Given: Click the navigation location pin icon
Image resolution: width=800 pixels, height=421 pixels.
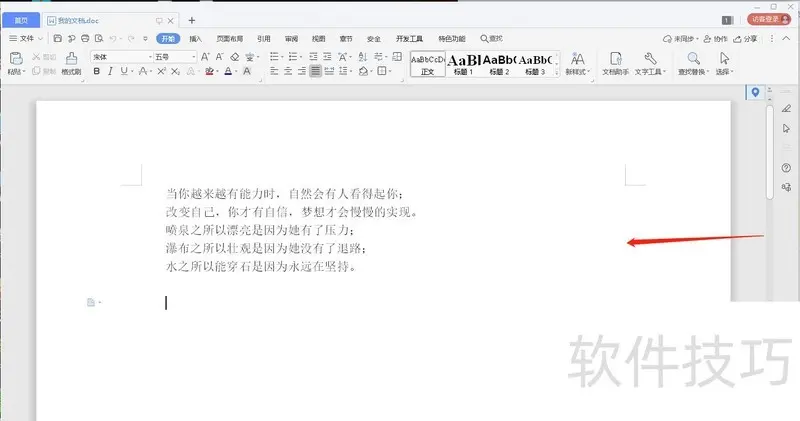Looking at the screenshot, I should (755, 92).
